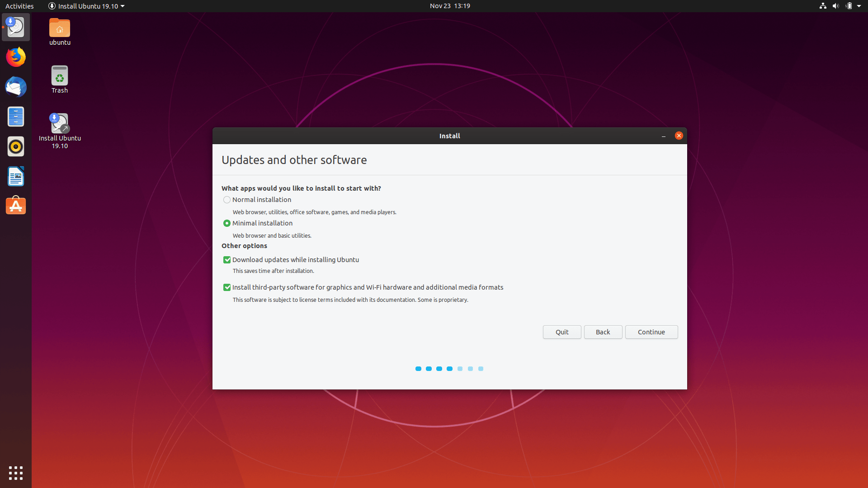The width and height of the screenshot is (868, 488).
Task: Open Firefox from the dock
Action: [x=16, y=57]
